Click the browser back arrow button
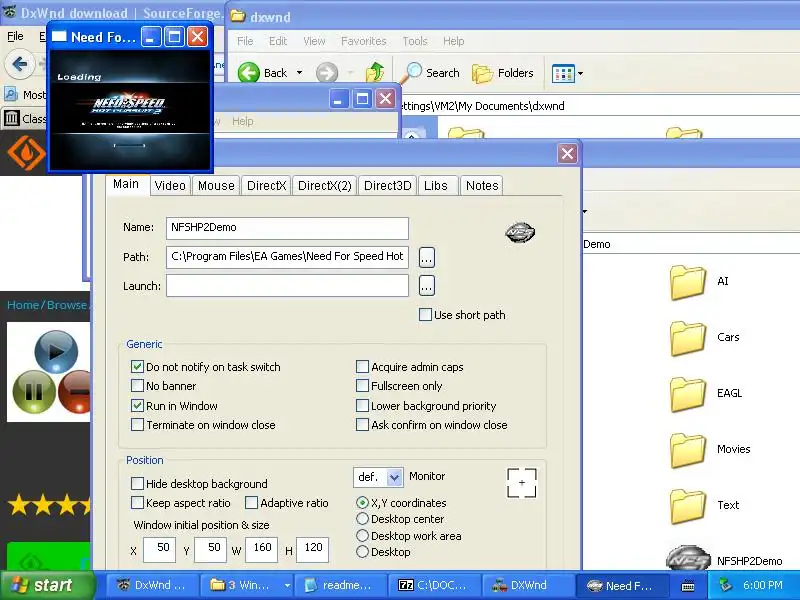Viewport: 800px width, 600px height. (19, 64)
